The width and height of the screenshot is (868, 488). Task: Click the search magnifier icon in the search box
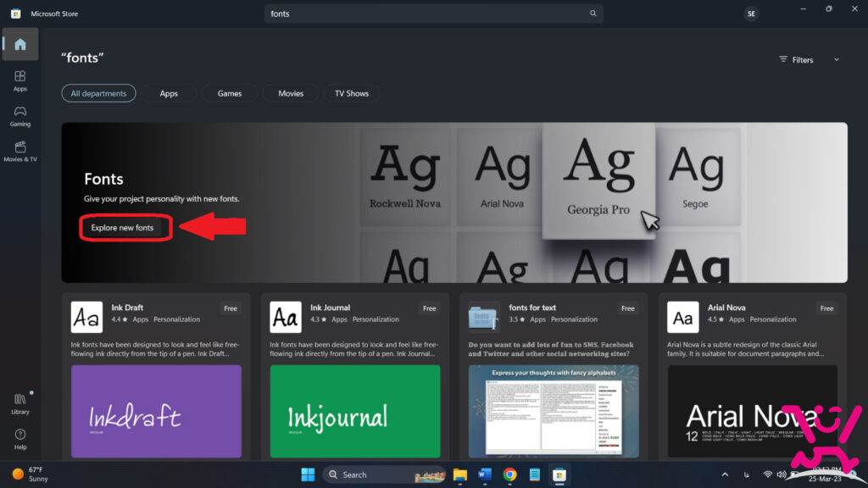[593, 14]
